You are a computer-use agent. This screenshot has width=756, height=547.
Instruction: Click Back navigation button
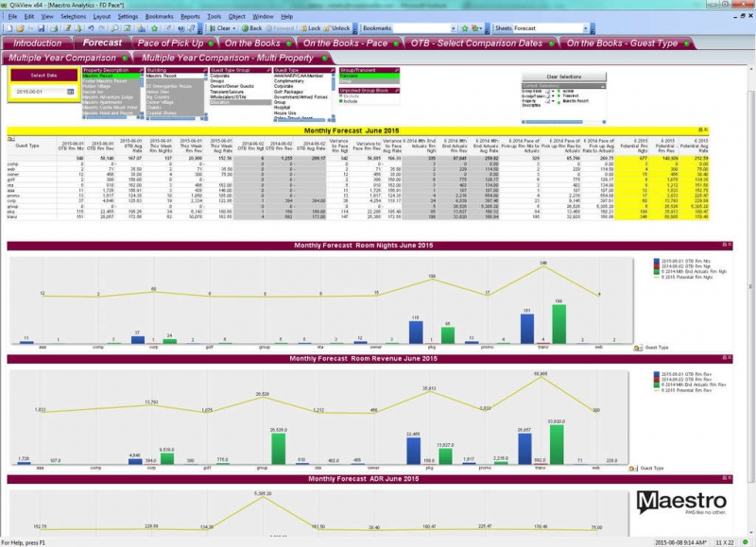251,28
